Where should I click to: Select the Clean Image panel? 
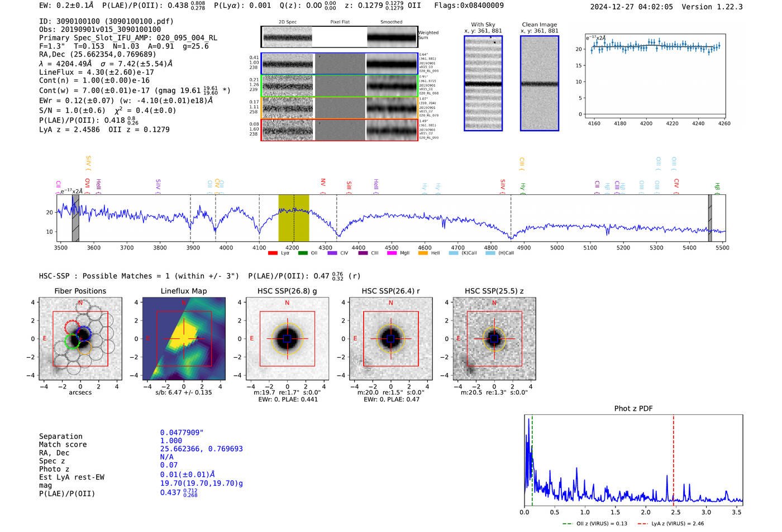540,83
